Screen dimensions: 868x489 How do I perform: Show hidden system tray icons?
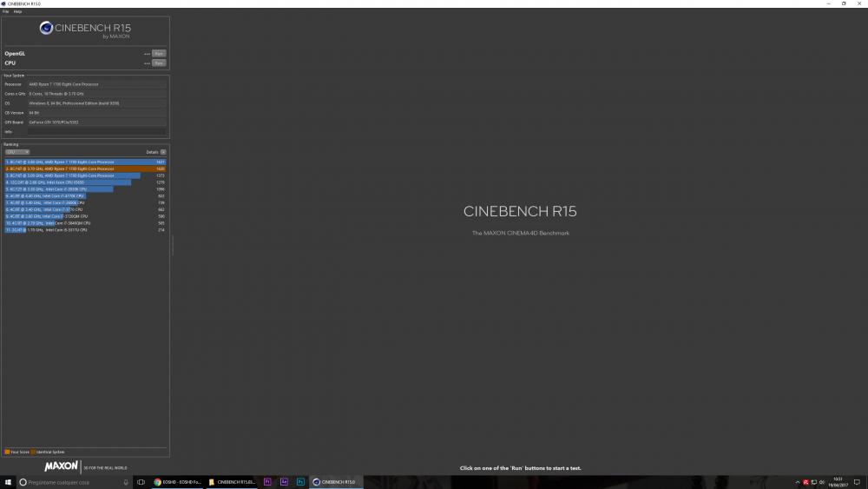click(797, 482)
